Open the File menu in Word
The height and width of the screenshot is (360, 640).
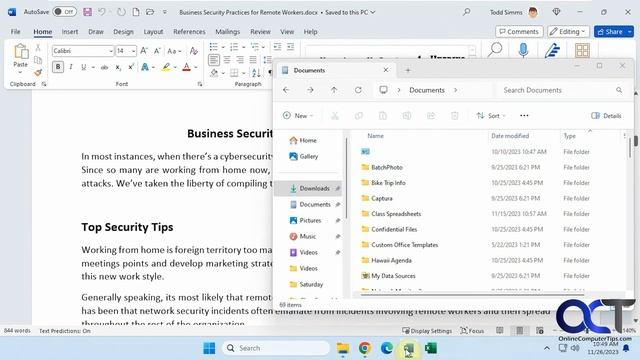[16, 31]
